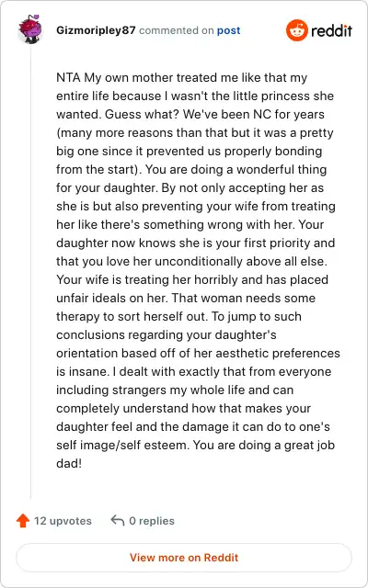Click the reddit wordmark text logo
The image size is (368, 588).
[x=331, y=30]
